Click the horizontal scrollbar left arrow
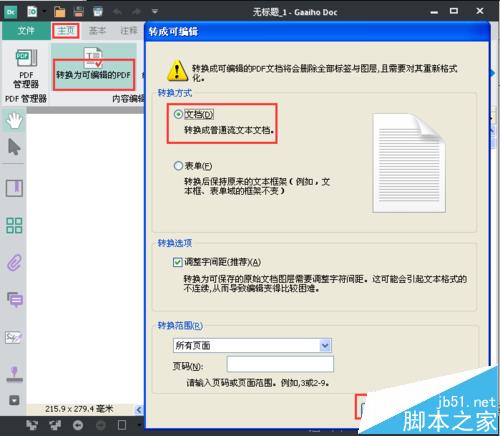 139,410
